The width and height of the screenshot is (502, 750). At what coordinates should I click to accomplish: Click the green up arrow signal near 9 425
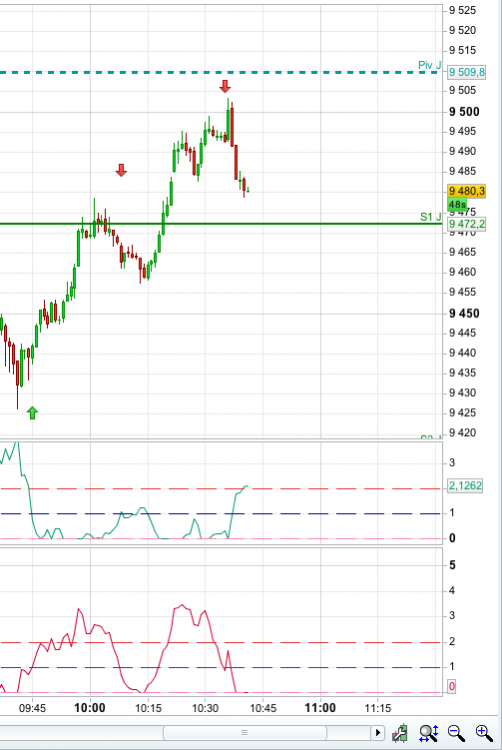point(32,412)
